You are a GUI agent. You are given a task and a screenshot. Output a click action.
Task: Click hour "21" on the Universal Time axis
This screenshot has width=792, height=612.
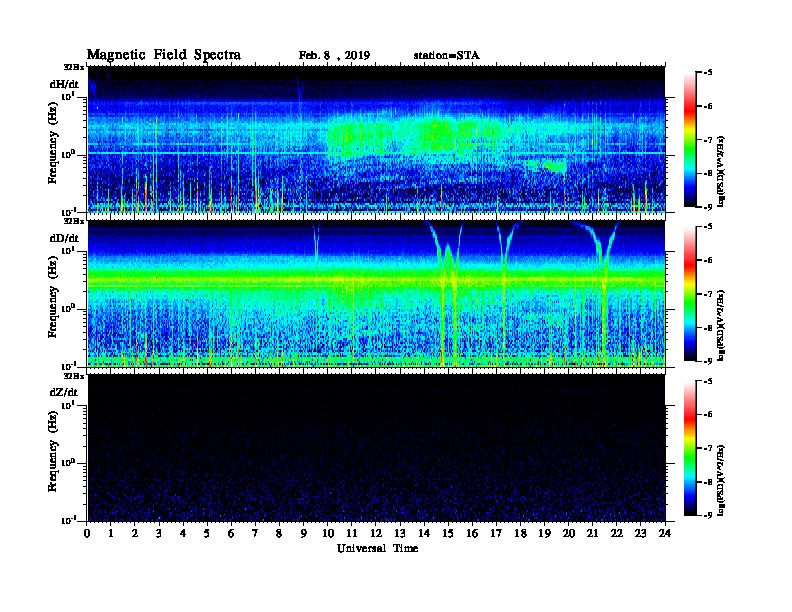pos(592,534)
